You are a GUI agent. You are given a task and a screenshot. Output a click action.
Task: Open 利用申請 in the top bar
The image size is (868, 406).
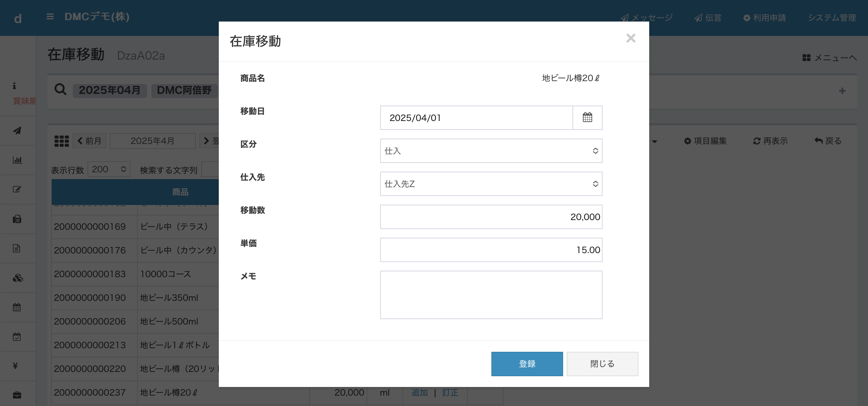click(764, 18)
